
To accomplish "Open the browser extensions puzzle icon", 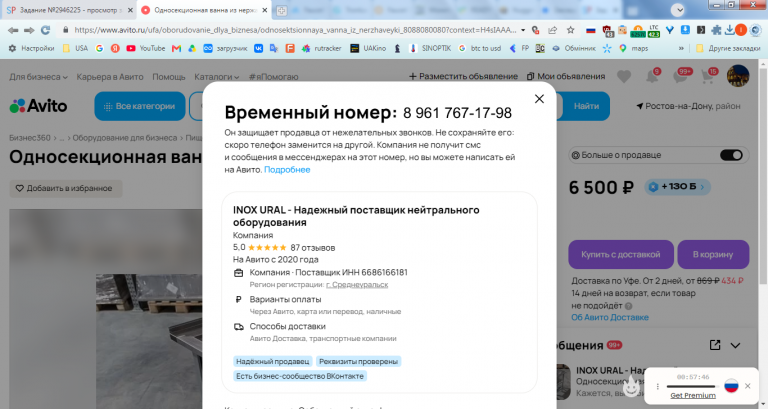I will click(x=716, y=30).
